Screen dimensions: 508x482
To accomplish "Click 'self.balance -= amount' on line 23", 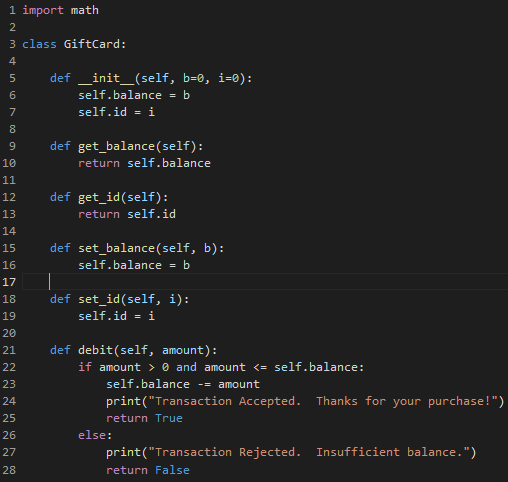I will click(x=183, y=384).
